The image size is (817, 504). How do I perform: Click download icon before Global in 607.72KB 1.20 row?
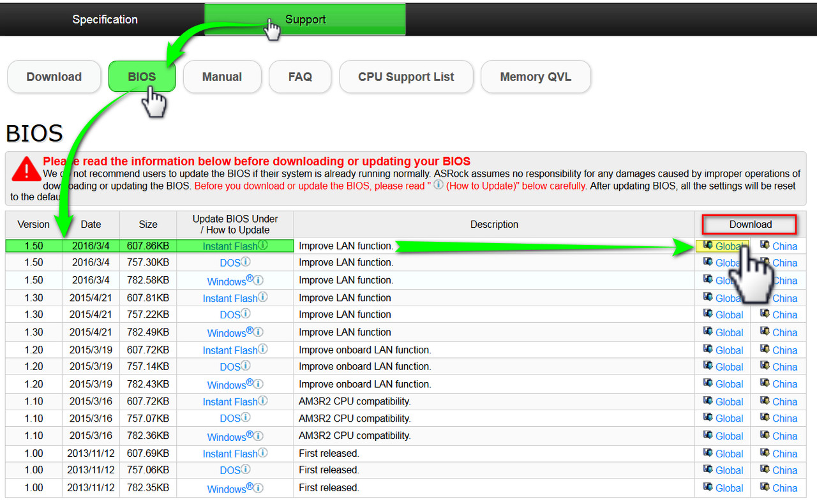tap(708, 349)
